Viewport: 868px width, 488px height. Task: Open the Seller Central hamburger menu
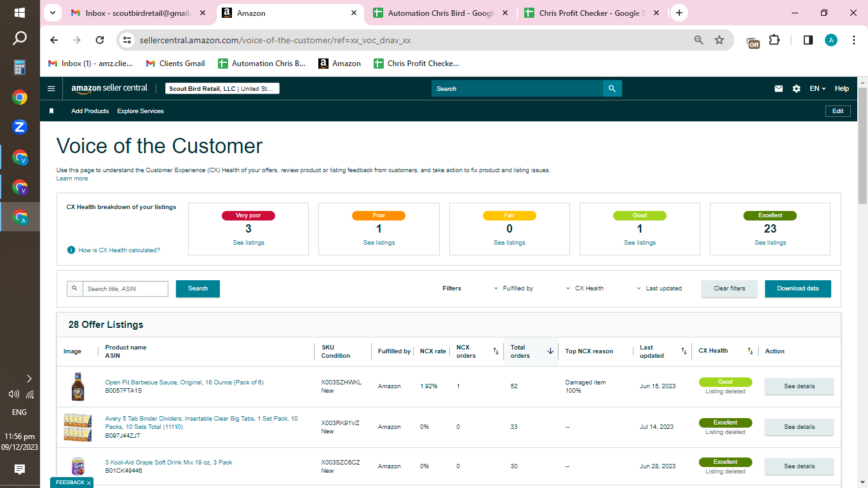pos(51,89)
